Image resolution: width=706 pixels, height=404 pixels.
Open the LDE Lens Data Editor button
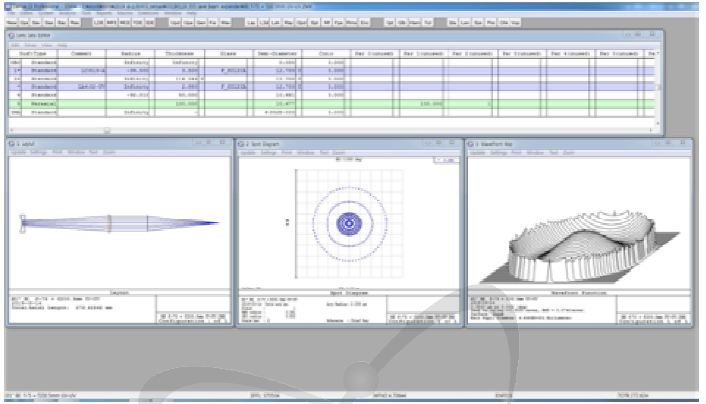[x=99, y=22]
